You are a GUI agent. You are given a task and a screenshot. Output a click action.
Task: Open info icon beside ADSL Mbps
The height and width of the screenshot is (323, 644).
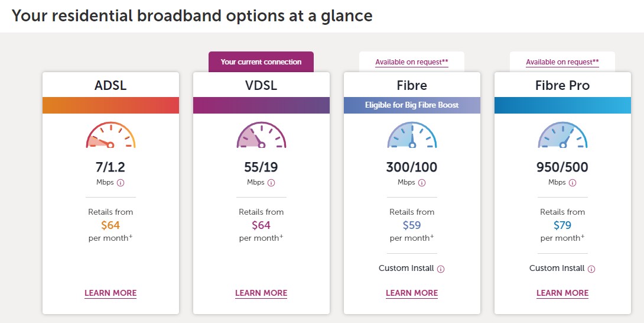(x=121, y=183)
